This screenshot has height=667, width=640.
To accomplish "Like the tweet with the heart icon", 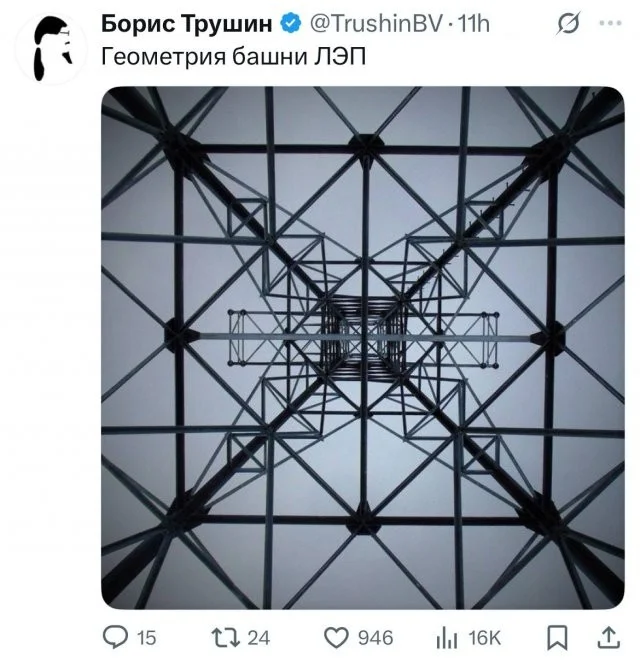I will 337,636.
